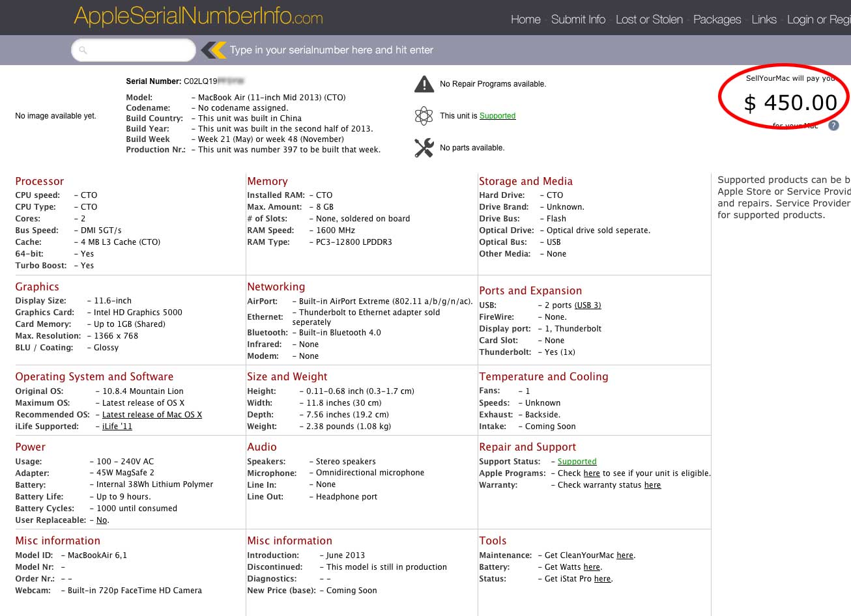Click the AppleSerialNumberInfo.com logo
The width and height of the screenshot is (851, 616).
point(198,16)
